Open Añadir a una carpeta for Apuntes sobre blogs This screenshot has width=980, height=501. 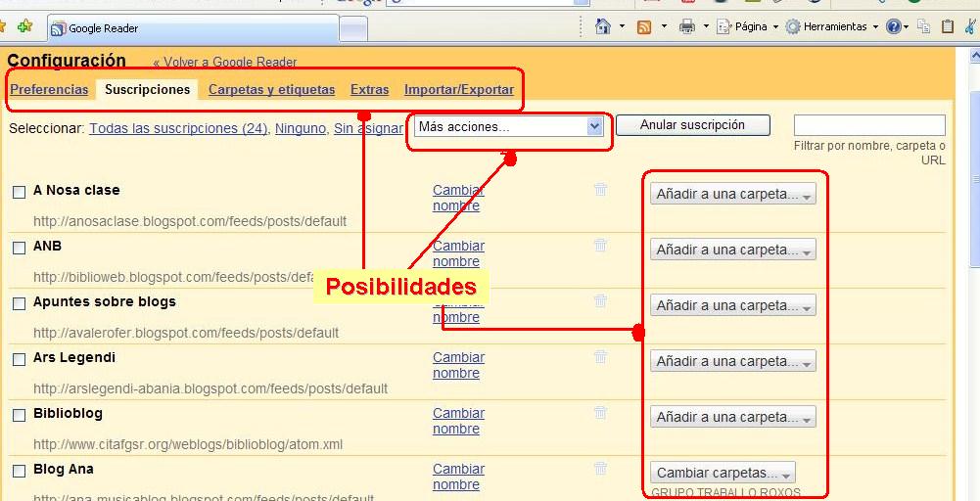click(x=733, y=305)
